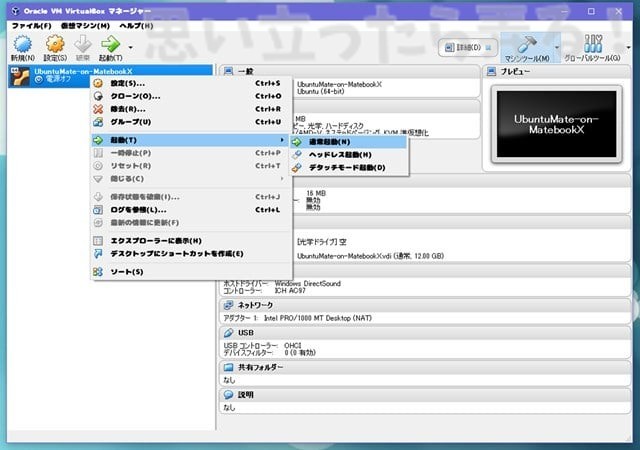The image size is (640, 450).
Task: Click the Description speech bubble icon
Action: tap(229, 395)
